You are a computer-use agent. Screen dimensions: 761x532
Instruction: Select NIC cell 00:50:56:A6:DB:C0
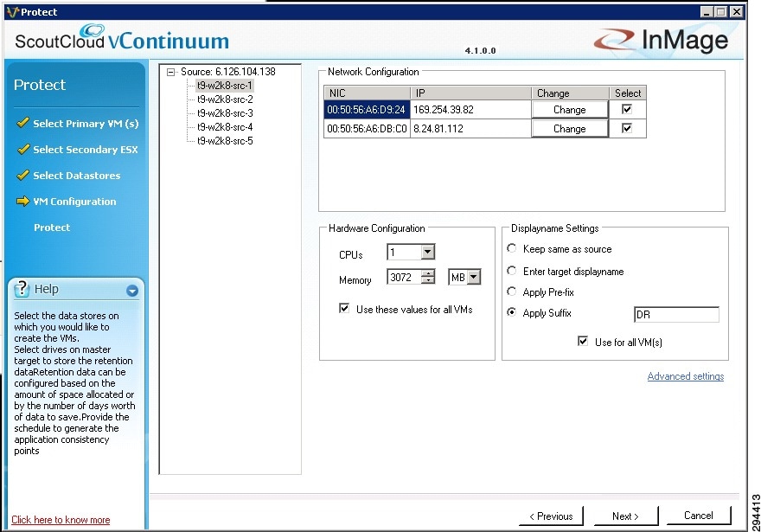click(367, 129)
